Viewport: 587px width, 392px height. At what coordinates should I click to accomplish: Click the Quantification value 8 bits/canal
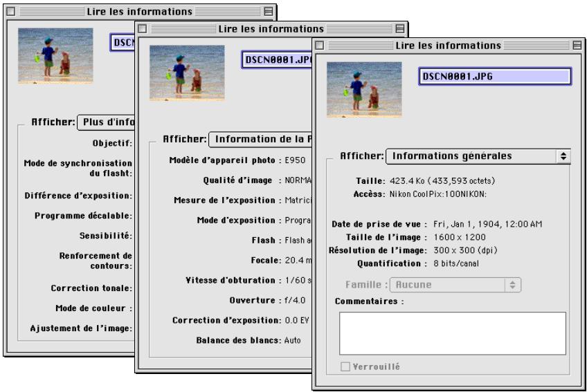tap(456, 263)
